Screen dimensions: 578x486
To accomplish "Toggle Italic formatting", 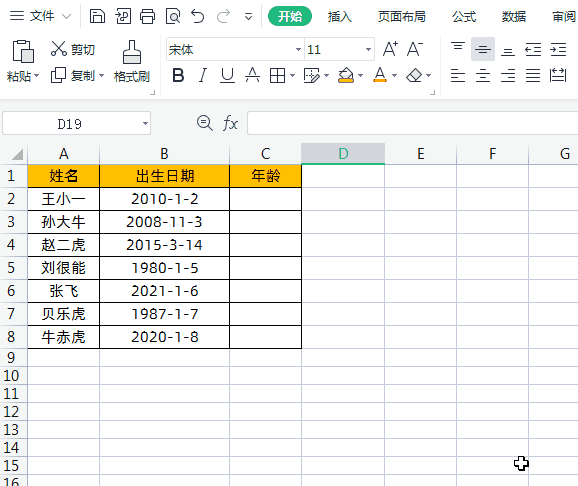I will (203, 76).
